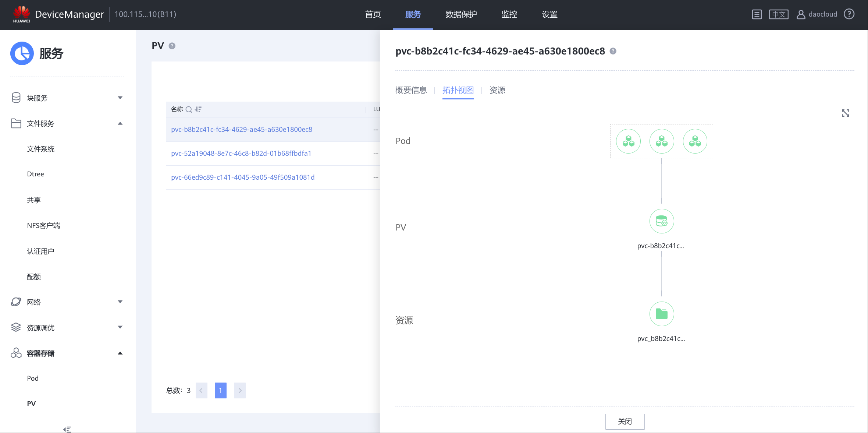Click the search icon in name column
868x433 pixels.
[x=189, y=109]
